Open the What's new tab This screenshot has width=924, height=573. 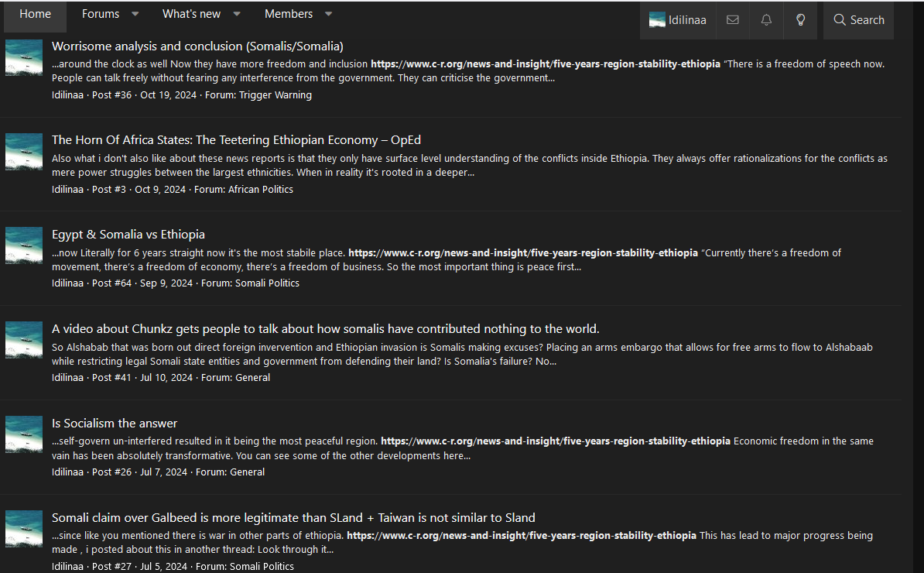click(191, 14)
